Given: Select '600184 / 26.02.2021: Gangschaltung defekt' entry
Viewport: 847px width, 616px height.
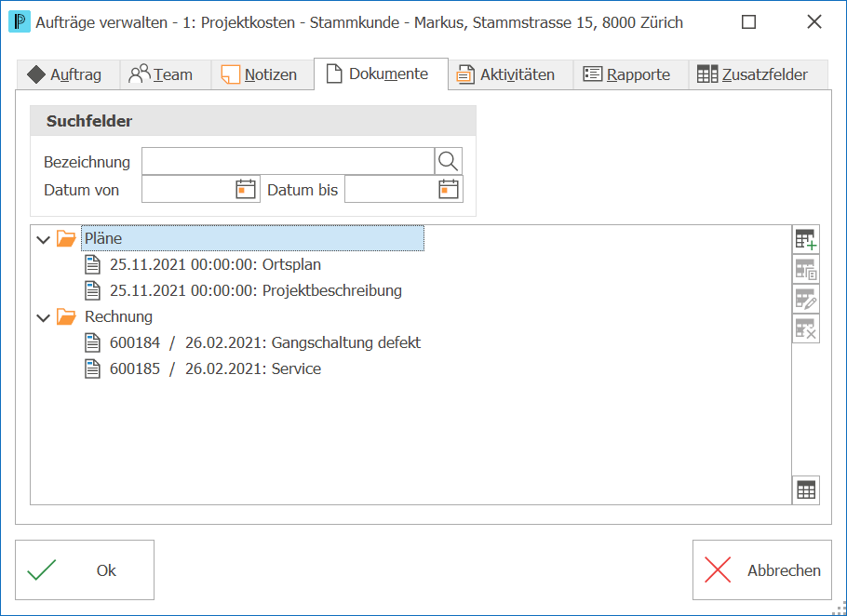Looking at the screenshot, I should 265,342.
